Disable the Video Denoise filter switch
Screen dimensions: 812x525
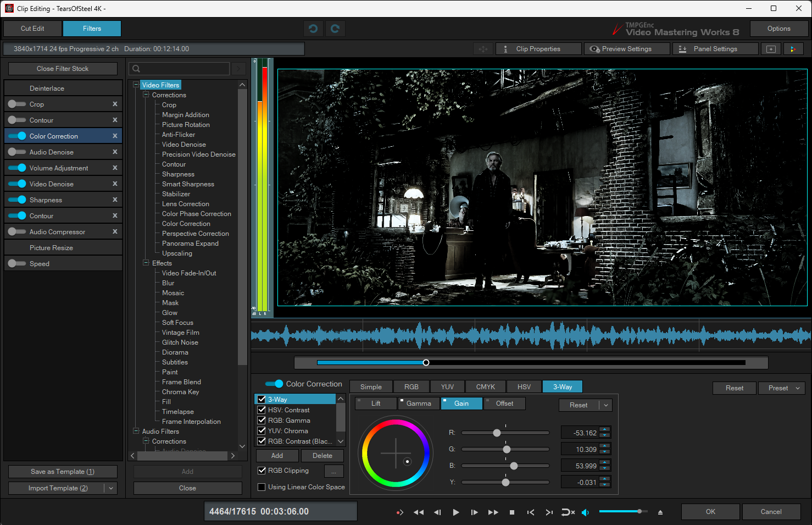tap(17, 184)
